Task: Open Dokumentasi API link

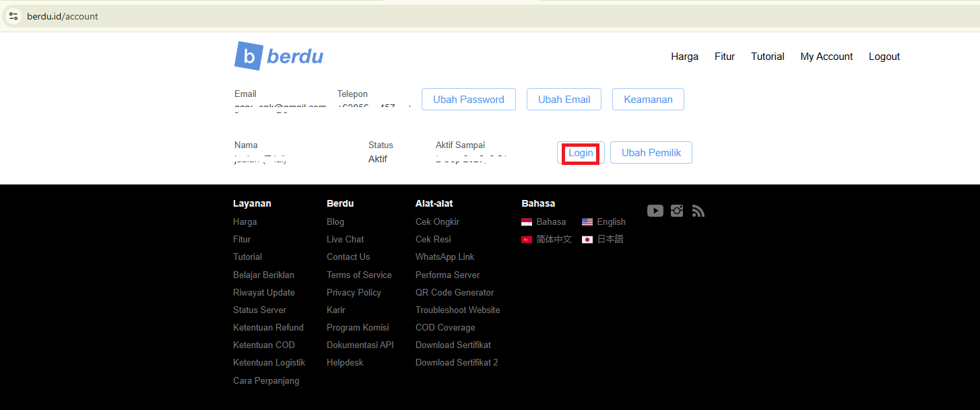Action: (360, 345)
